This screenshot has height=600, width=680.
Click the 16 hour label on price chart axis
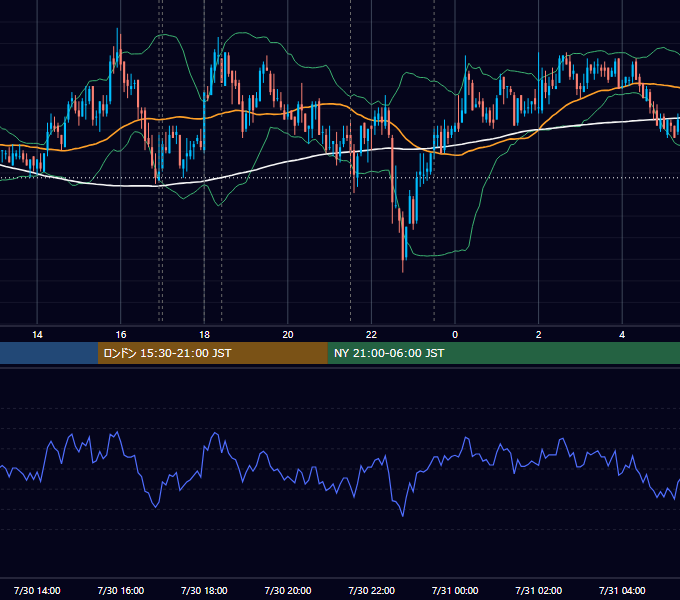(x=121, y=335)
